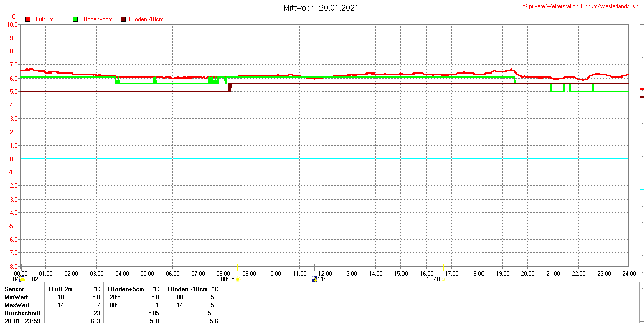
Task: Click the green TBoden+5cm legend swatch
Action: click(x=75, y=19)
